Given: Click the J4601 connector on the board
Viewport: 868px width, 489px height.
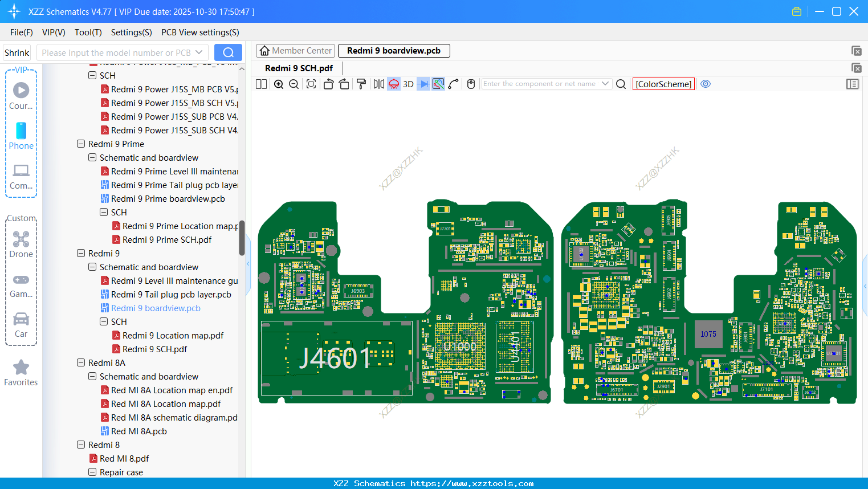Looking at the screenshot, I should pyautogui.click(x=336, y=358).
